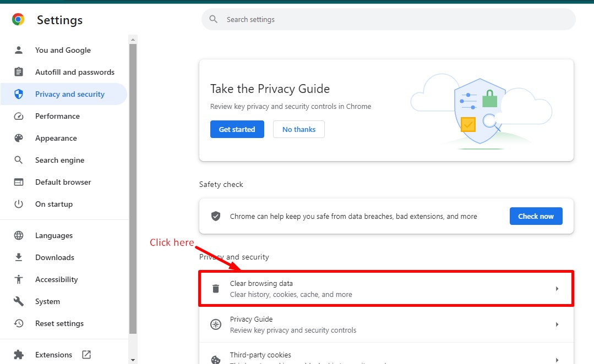
Task: Expand the Clear browsing data row arrow
Action: (557, 289)
